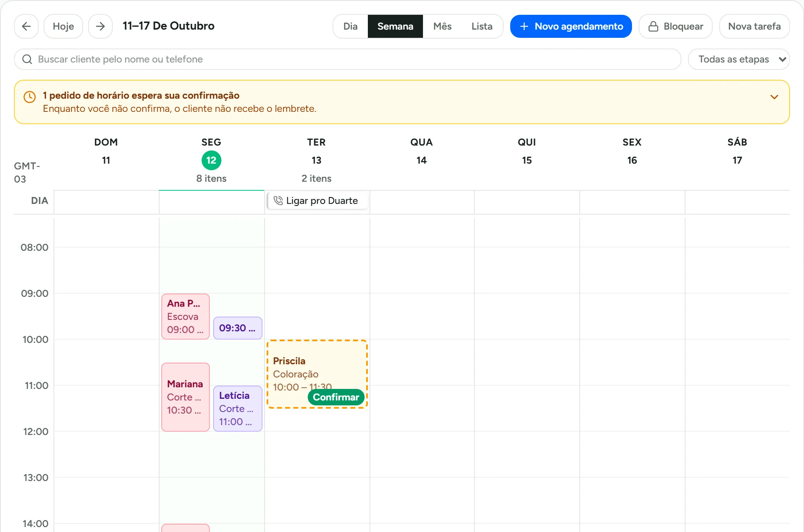Create a Novo agendamento
Image resolution: width=804 pixels, height=532 pixels.
(x=571, y=26)
